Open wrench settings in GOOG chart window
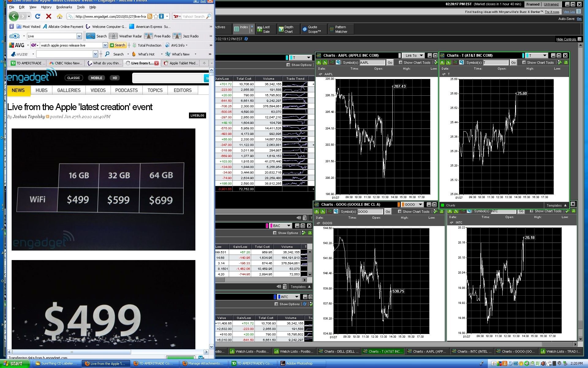This screenshot has width=588, height=368. coord(435,212)
